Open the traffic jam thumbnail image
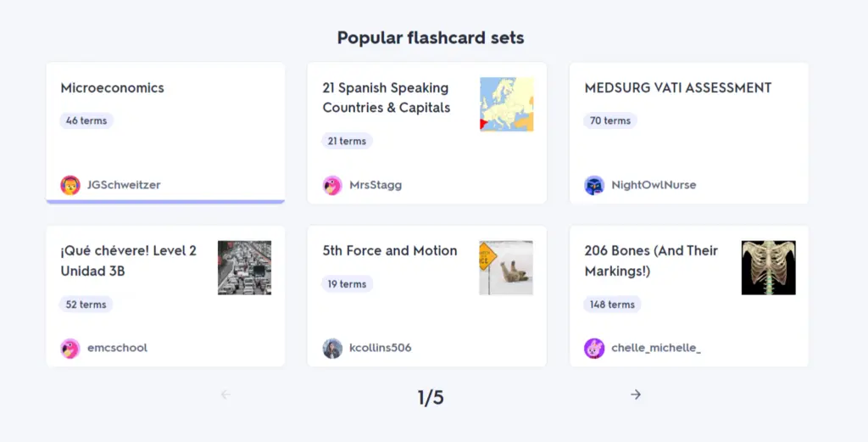The image size is (868, 442). pos(244,267)
